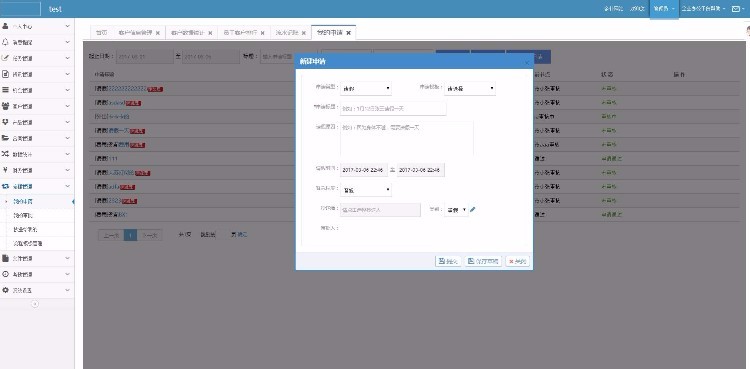Open the small dropdown beside the pencil icon
Viewport: 750px width, 369px height.
point(456,210)
